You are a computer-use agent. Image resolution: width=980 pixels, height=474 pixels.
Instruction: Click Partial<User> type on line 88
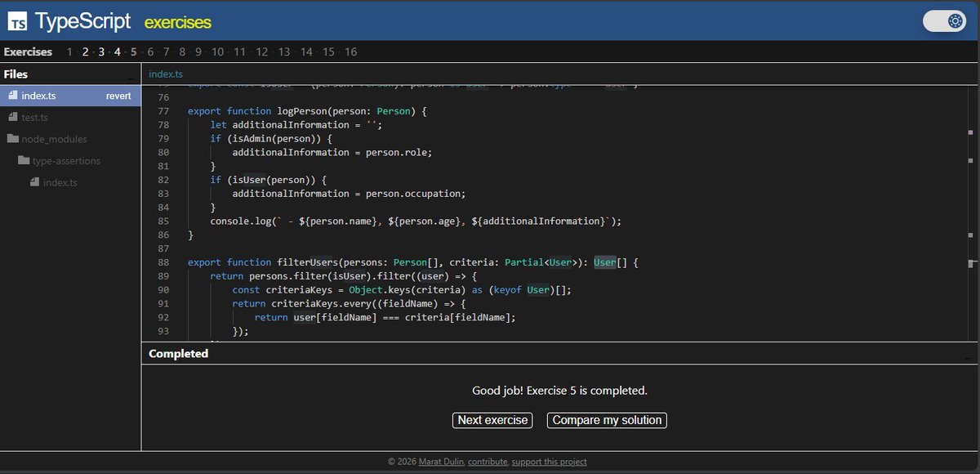point(542,262)
